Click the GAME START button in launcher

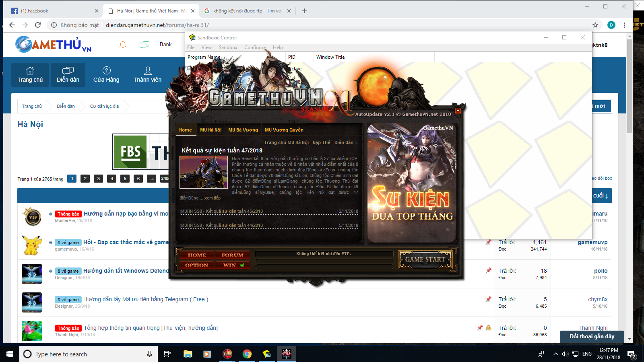[425, 259]
